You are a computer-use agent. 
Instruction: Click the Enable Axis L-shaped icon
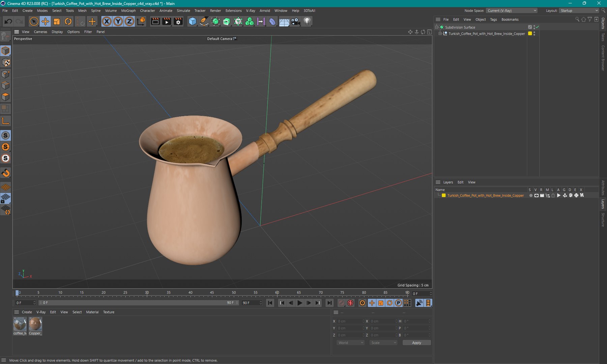click(6, 121)
